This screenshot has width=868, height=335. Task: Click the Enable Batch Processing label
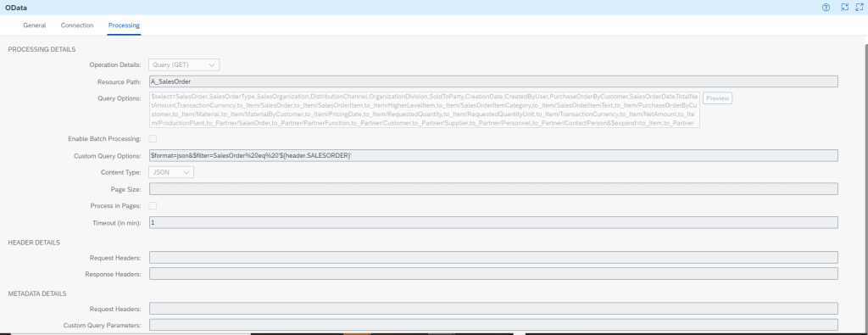coord(104,138)
